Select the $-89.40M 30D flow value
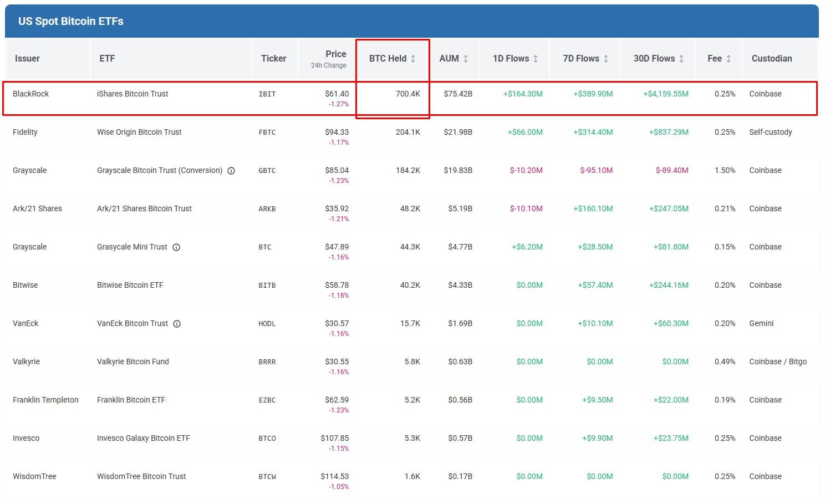The width and height of the screenshot is (825, 504). (672, 170)
